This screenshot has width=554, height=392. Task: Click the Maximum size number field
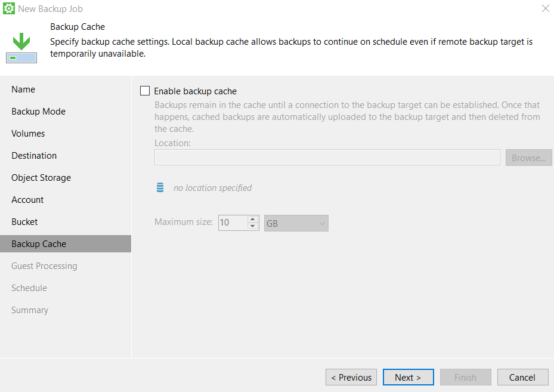coord(232,223)
